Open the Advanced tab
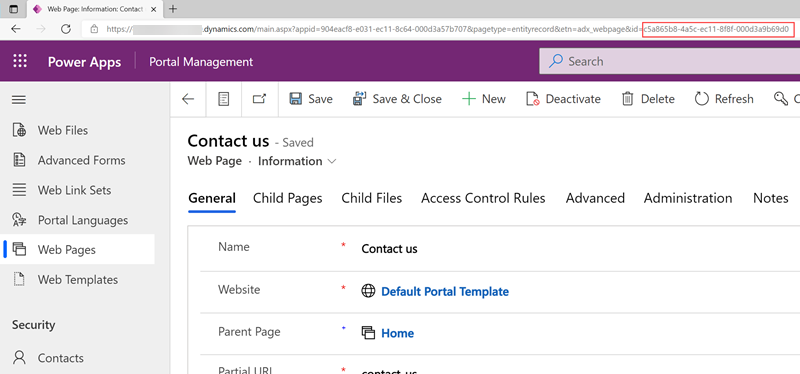The height and width of the screenshot is (374, 800). click(x=595, y=198)
